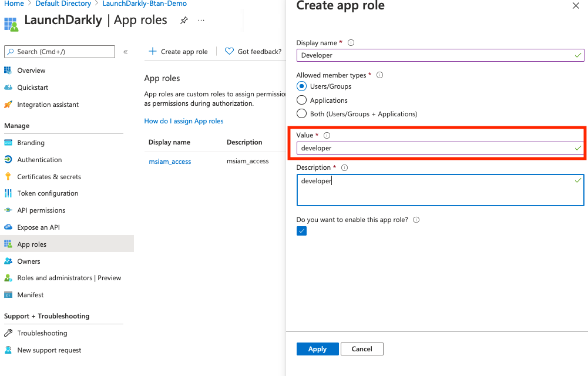
Task: Open Token configuration in sidebar
Action: coord(48,193)
